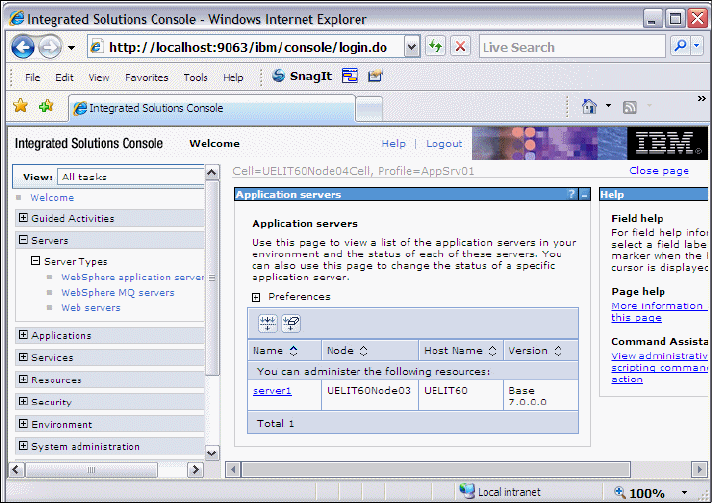Click the Clear filter table icon
Image resolution: width=712 pixels, height=503 pixels.
click(x=291, y=323)
